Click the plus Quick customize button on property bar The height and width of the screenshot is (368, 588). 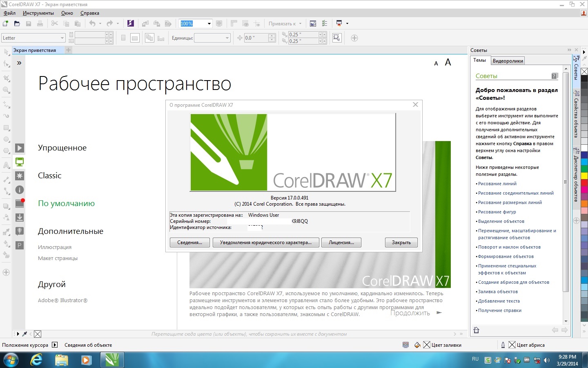(x=354, y=38)
